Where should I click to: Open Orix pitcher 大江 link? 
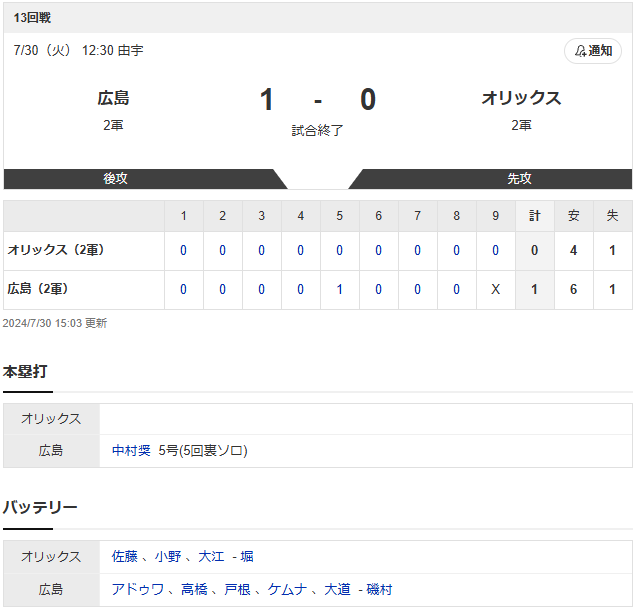[211, 556]
